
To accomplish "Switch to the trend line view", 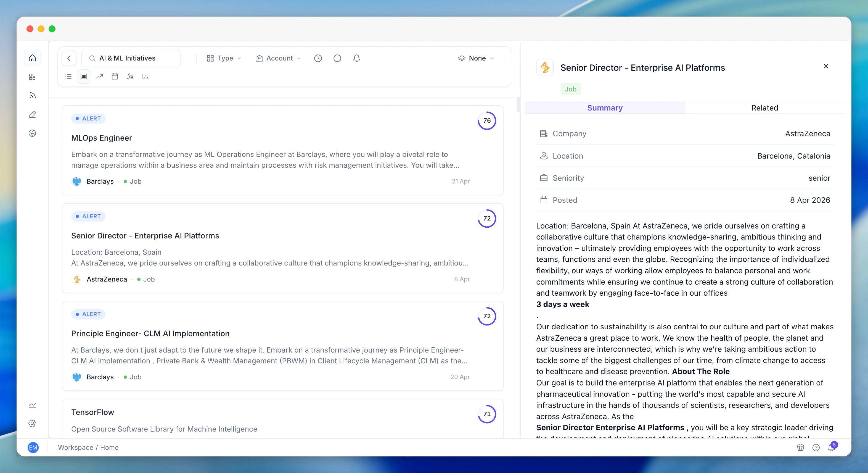I will (99, 77).
